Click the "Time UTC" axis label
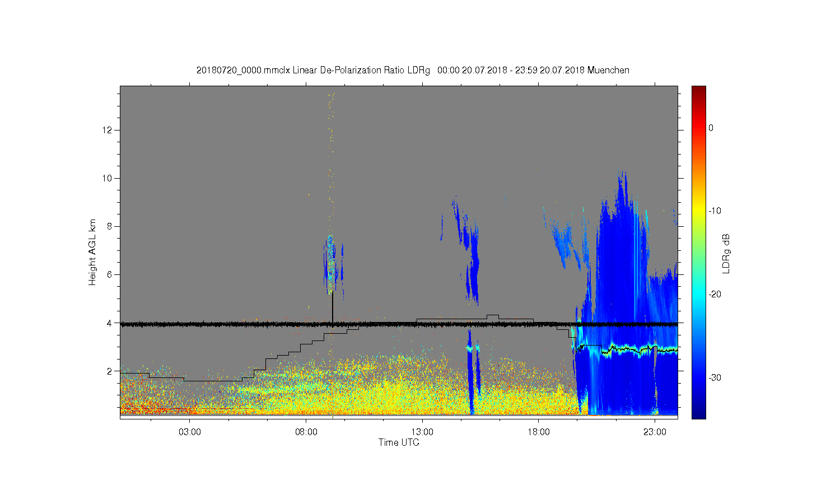The height and width of the screenshot is (504, 840). pos(399,442)
